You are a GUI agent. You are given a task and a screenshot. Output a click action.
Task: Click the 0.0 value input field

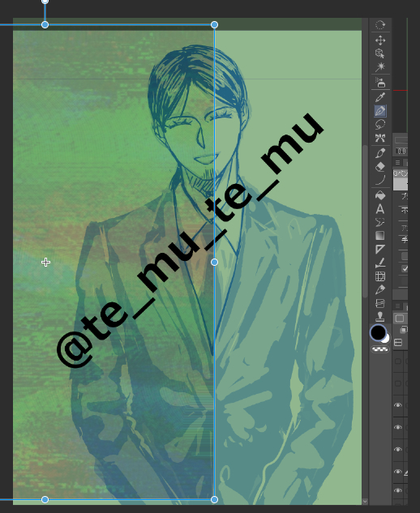401,152
